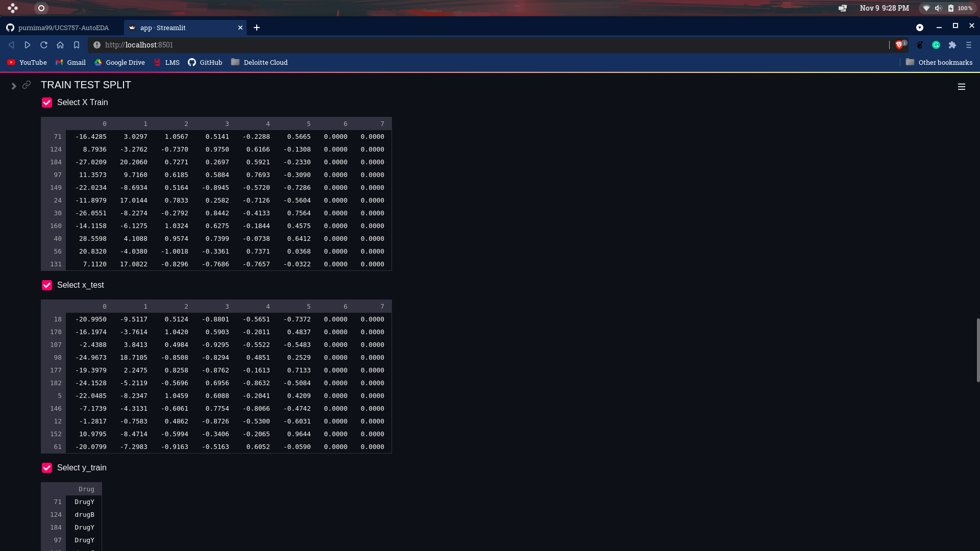The image size is (980, 551).
Task: Expand the Other bookmarks folder
Action: point(939,62)
